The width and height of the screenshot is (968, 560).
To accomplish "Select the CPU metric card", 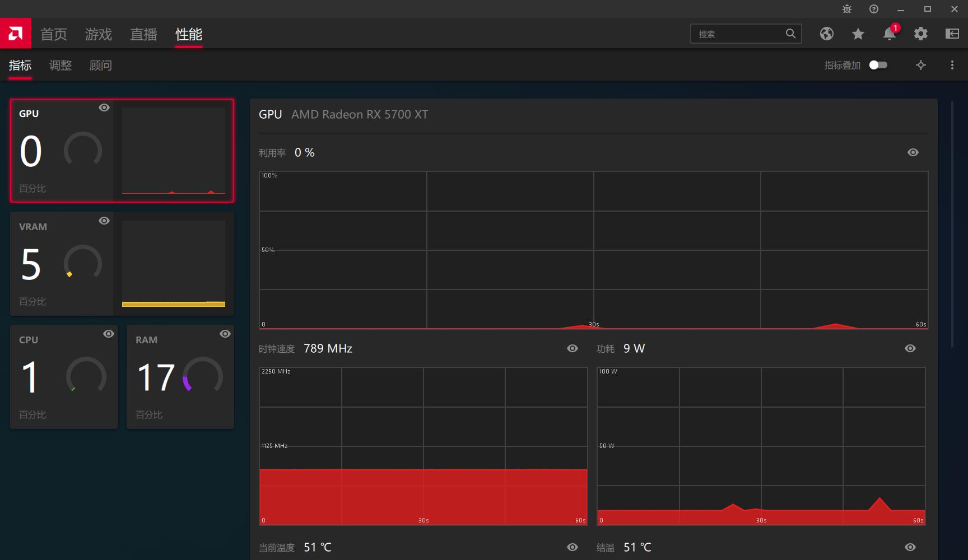I will click(x=63, y=376).
